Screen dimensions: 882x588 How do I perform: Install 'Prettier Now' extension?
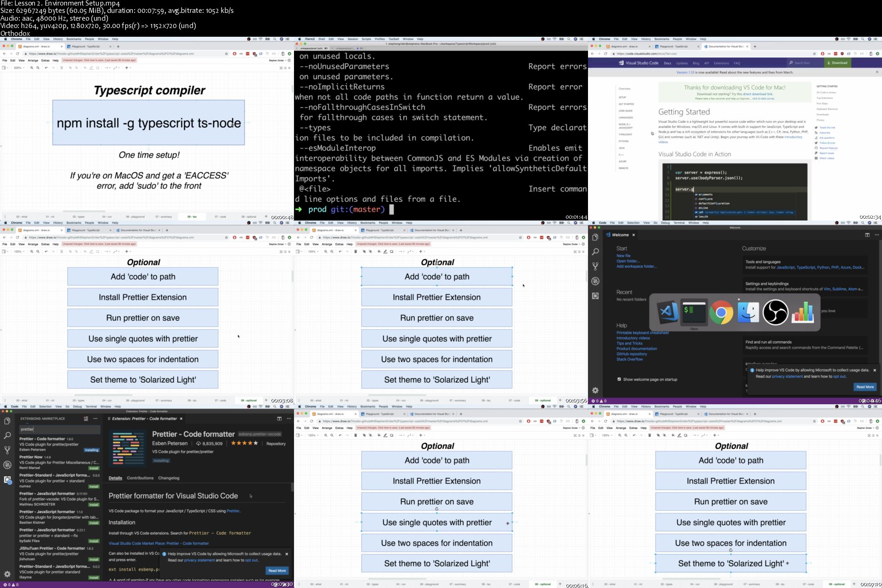click(x=94, y=468)
